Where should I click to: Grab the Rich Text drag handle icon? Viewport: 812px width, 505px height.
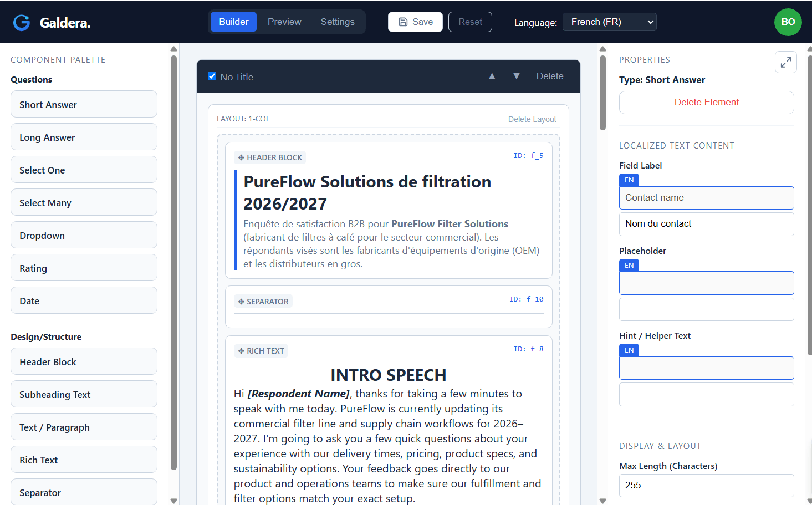(x=241, y=351)
